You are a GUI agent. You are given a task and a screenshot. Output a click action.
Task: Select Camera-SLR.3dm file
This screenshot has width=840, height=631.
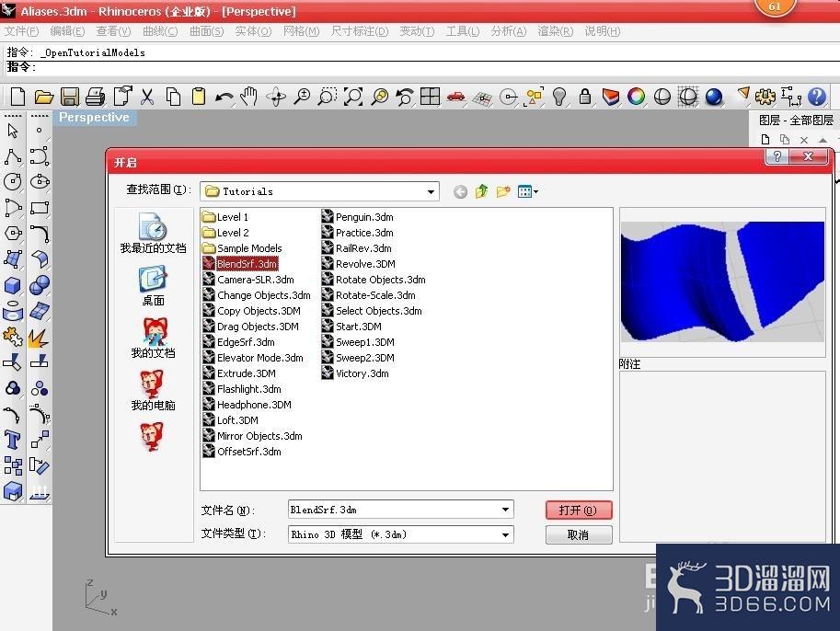click(x=248, y=280)
